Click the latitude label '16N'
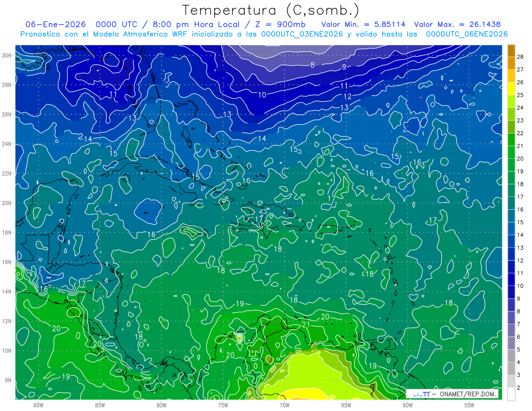This screenshot has width=532, height=411. 8,262
